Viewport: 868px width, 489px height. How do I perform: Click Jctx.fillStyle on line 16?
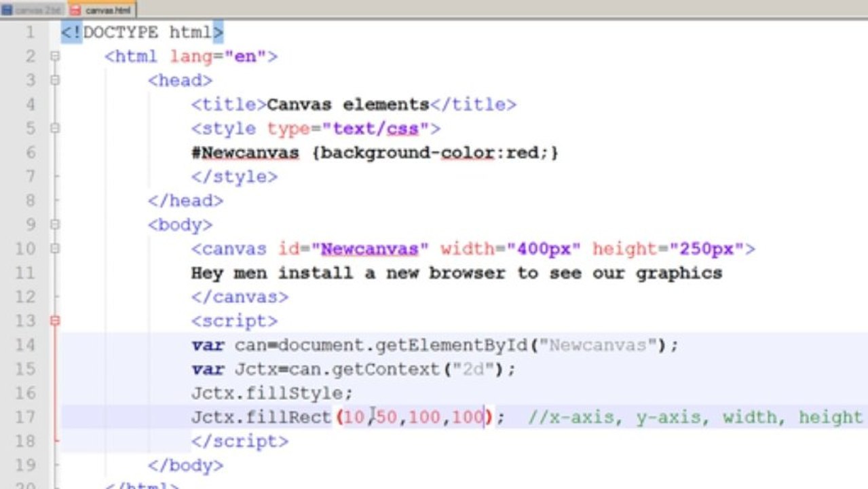267,393
